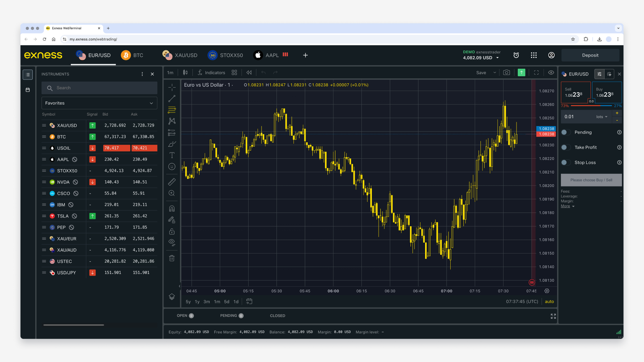Expand More order details

click(568, 206)
